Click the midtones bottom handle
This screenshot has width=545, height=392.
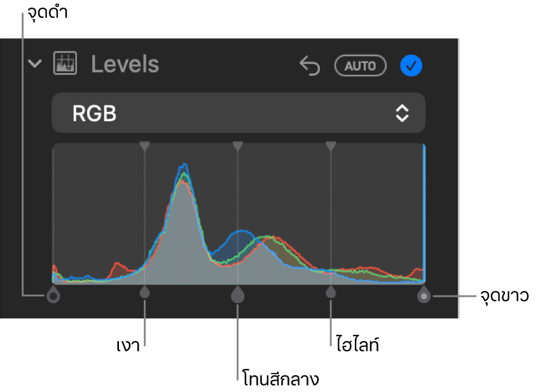coord(238,294)
